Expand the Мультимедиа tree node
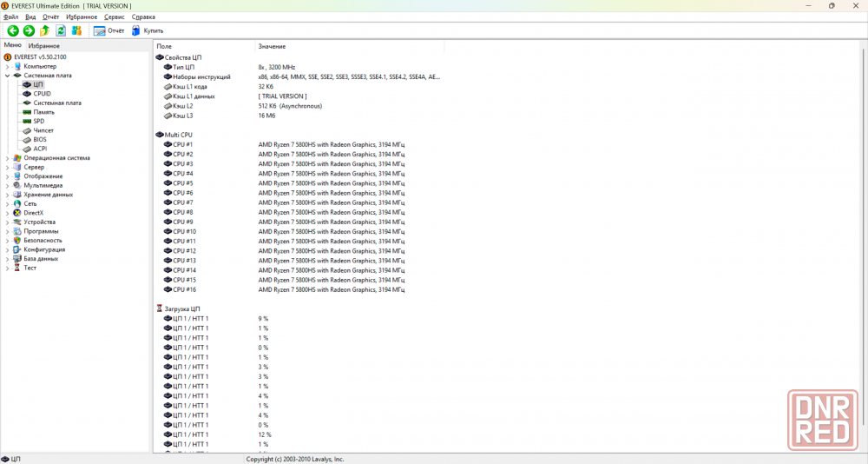Screen dimensions: 868x464 7,186
